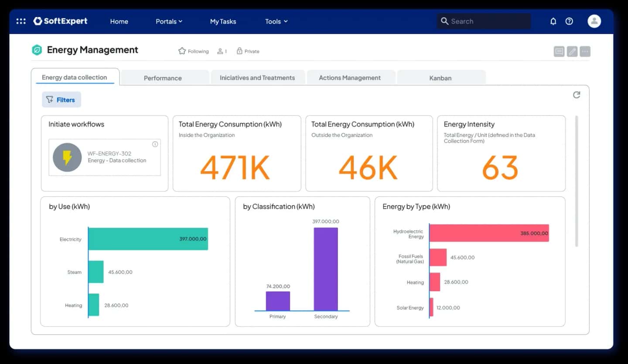
Task: Open the help question mark icon
Action: pyautogui.click(x=569, y=21)
